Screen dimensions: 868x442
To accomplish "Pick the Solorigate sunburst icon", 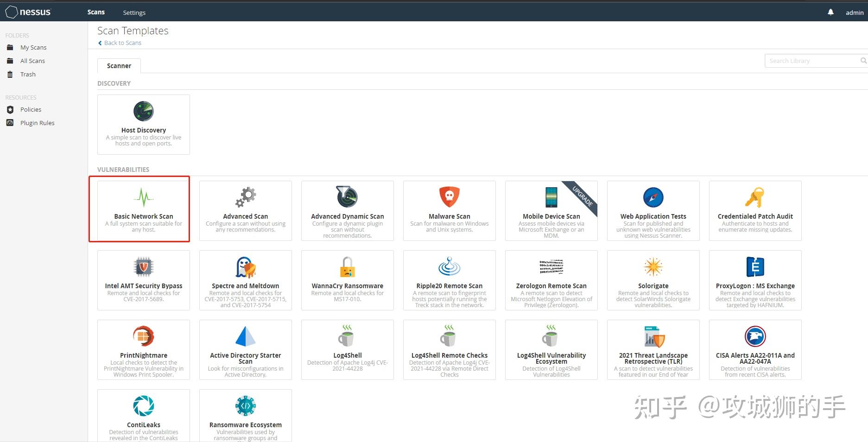I will click(x=653, y=267).
